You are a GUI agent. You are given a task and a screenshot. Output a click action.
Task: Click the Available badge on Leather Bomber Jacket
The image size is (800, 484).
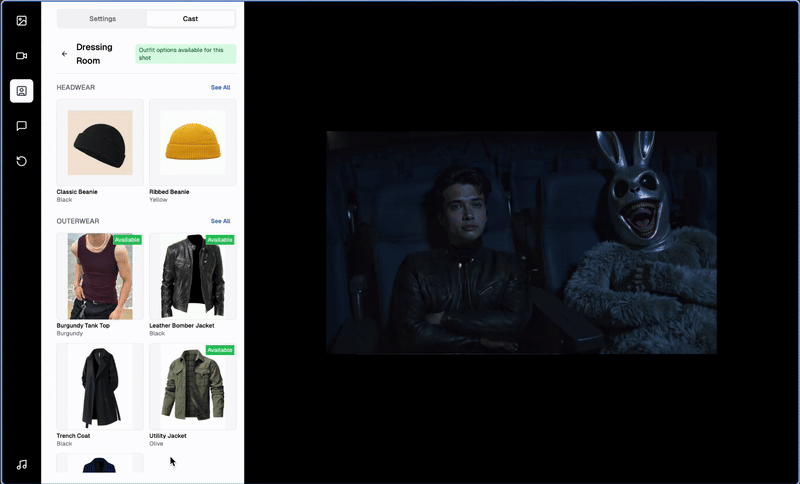coord(220,240)
